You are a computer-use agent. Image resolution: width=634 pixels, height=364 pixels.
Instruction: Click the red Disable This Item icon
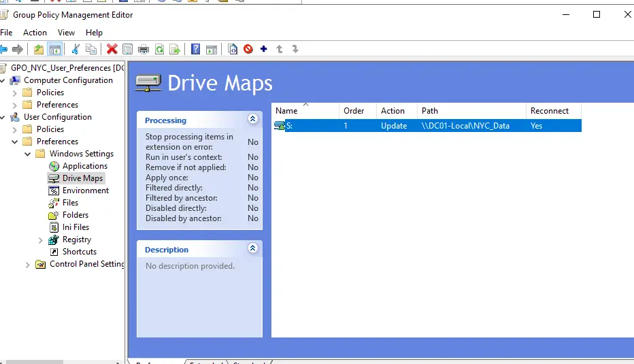click(248, 50)
